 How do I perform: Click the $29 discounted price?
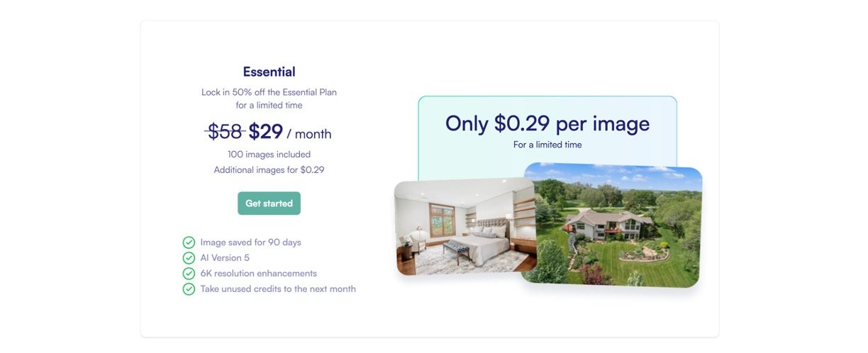pyautogui.click(x=266, y=132)
